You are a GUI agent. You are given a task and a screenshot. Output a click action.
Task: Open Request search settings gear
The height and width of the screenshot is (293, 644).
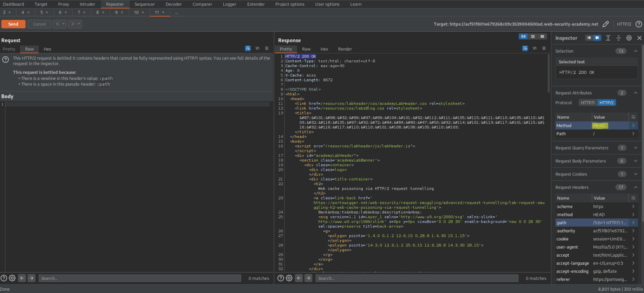(x=12, y=278)
